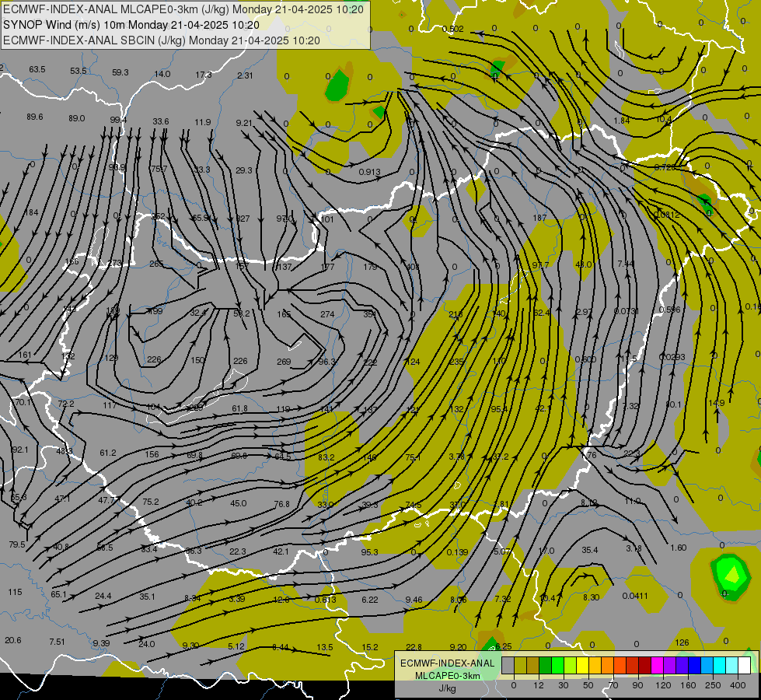The image size is (761, 700).
Task: Click the map value 63.5
Action: point(37,69)
